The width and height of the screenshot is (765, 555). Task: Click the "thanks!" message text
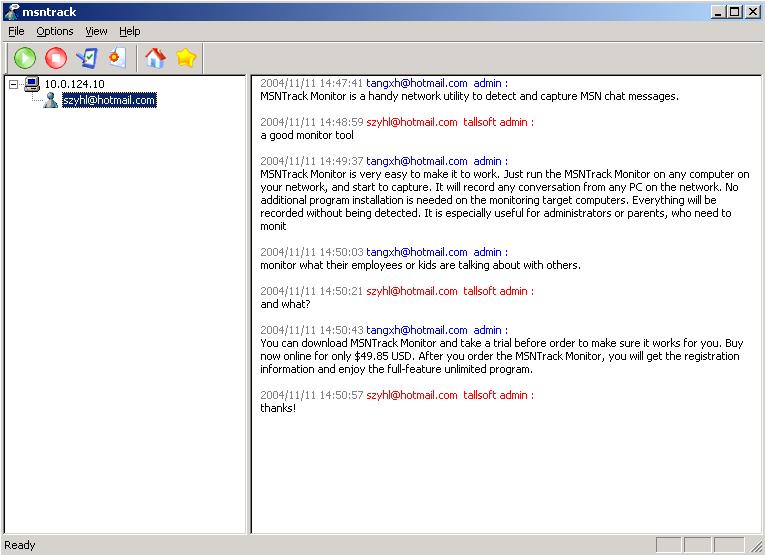(x=278, y=408)
